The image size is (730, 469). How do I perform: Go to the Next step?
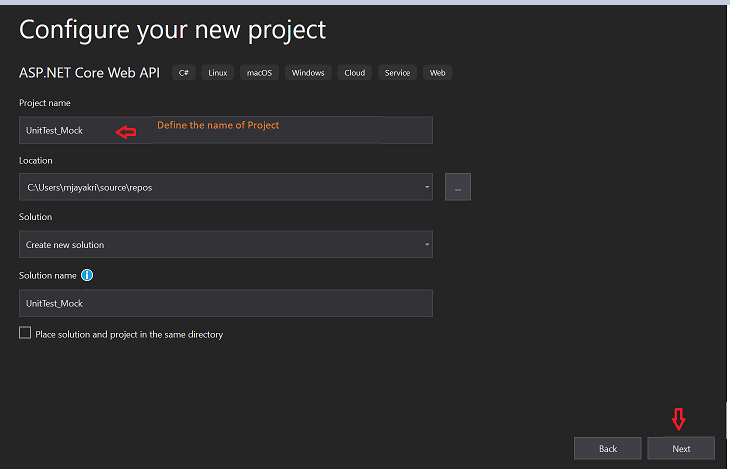[681, 449]
